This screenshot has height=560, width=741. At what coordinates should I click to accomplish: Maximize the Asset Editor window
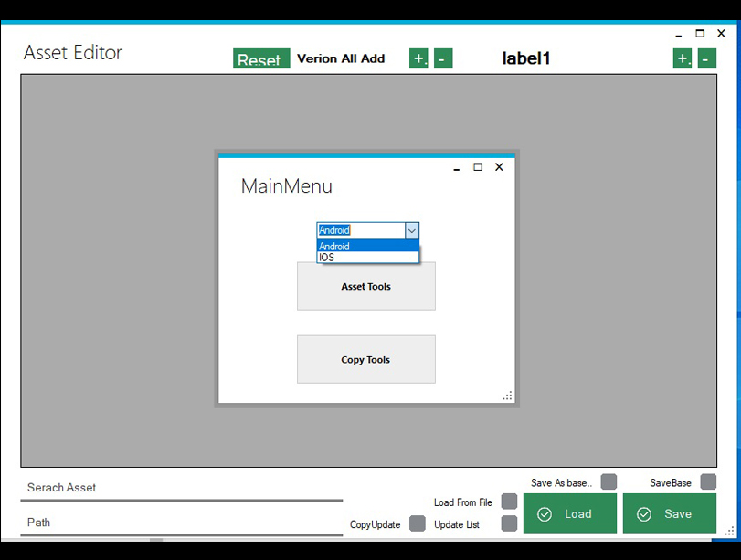[x=700, y=34]
